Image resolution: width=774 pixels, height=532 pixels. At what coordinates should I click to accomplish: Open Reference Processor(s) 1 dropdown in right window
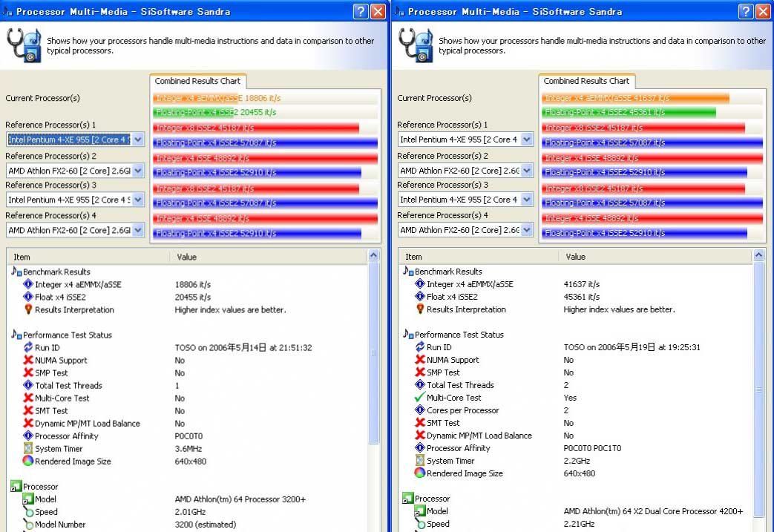(x=527, y=139)
